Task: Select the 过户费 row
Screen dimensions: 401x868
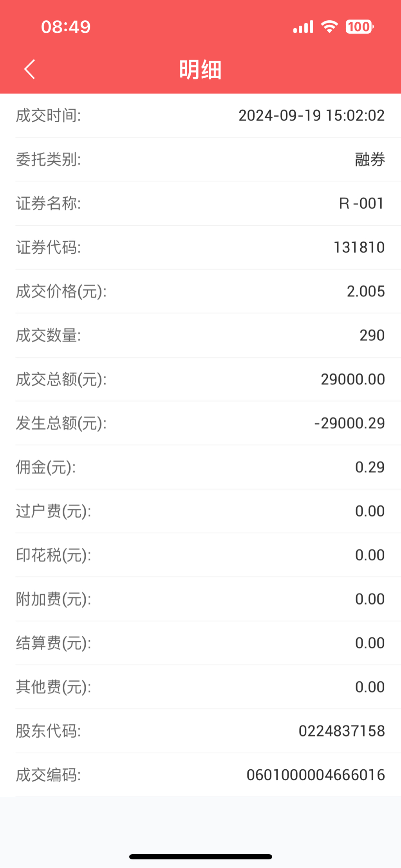Action: pos(200,511)
